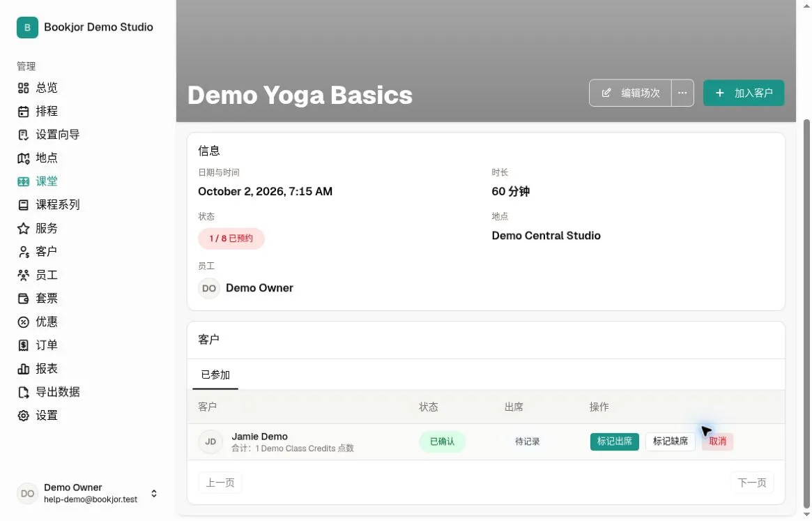Click the Jamie Demo customer name
Screen dimensions: 812x521
coord(259,437)
